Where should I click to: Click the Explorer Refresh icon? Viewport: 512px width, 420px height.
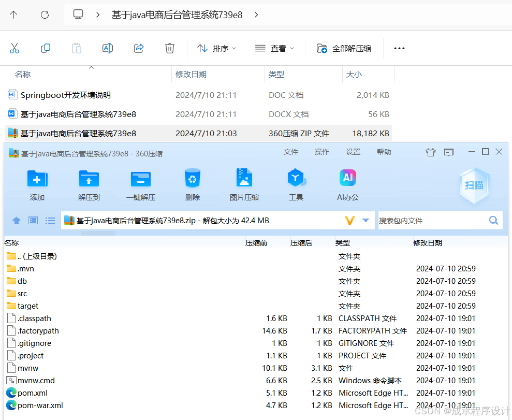pyautogui.click(x=45, y=15)
